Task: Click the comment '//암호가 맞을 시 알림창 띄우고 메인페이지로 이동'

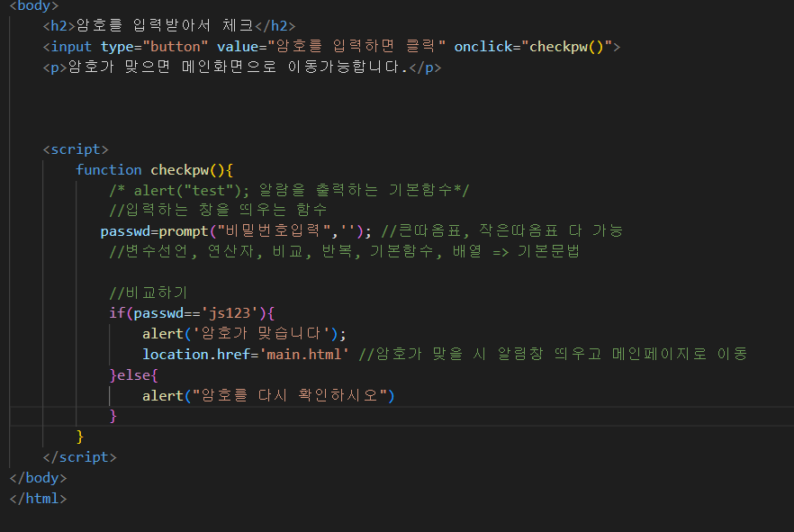Action: (x=553, y=354)
